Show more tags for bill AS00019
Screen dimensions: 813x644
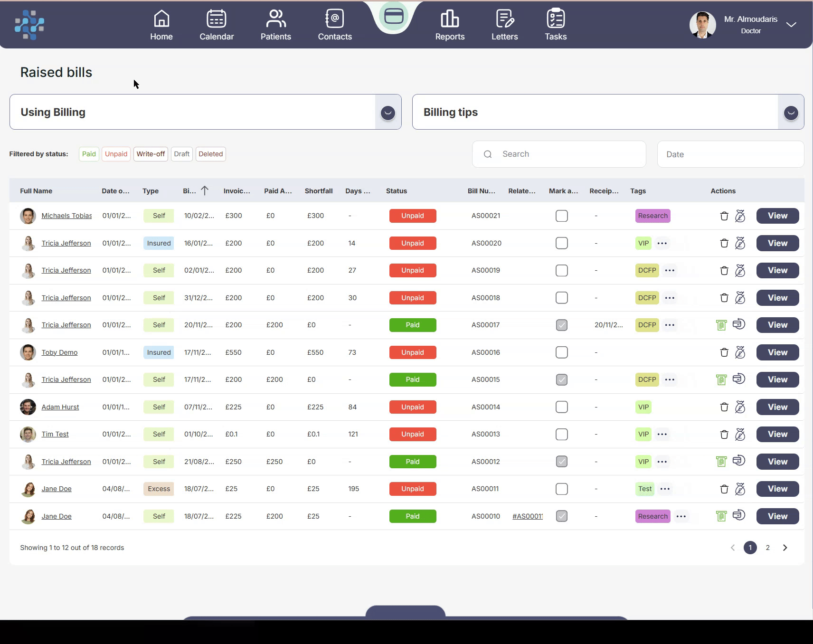[670, 270]
